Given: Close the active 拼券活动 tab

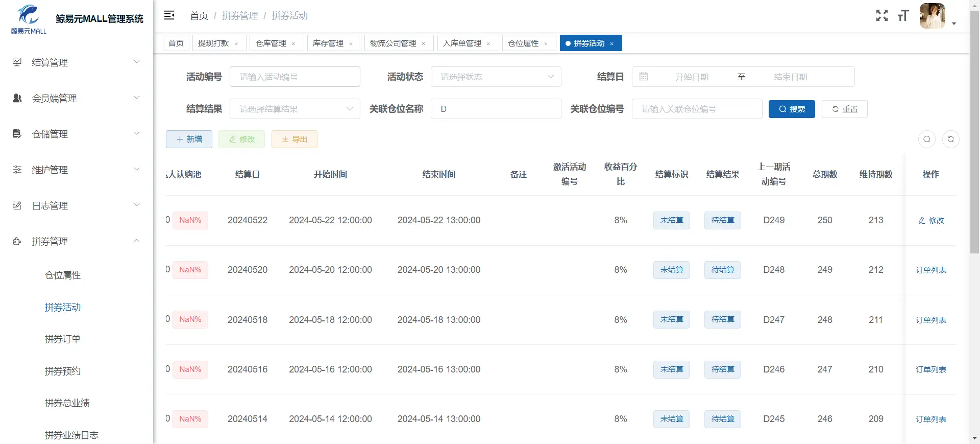Looking at the screenshot, I should 612,44.
